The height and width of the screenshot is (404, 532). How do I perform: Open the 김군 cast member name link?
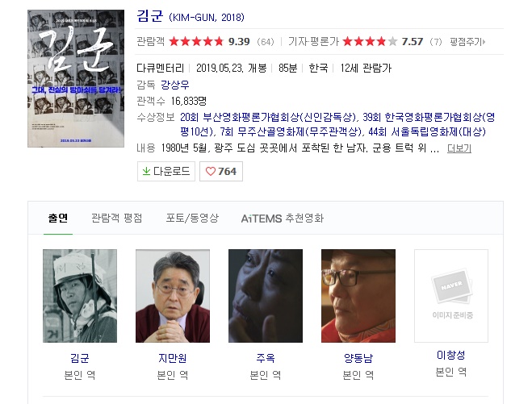(x=80, y=358)
